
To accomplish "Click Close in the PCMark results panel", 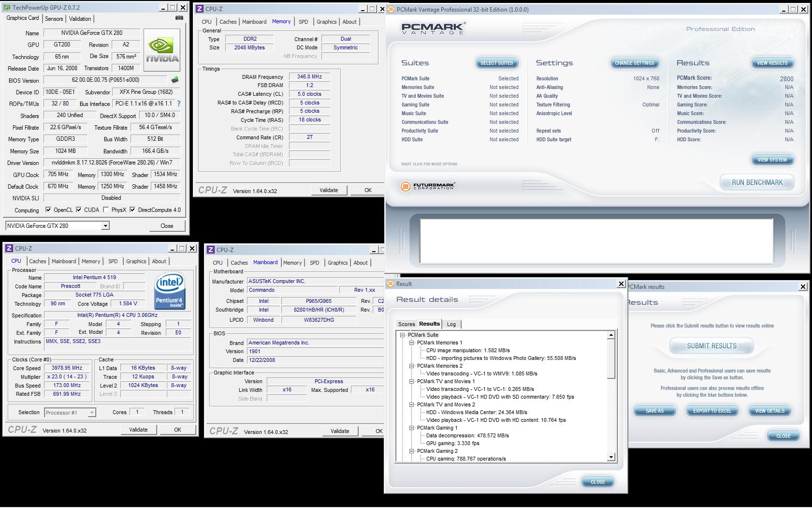I will [x=783, y=436].
